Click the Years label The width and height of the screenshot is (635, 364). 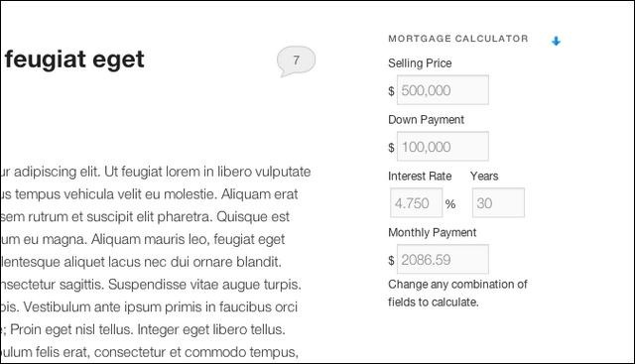click(484, 177)
